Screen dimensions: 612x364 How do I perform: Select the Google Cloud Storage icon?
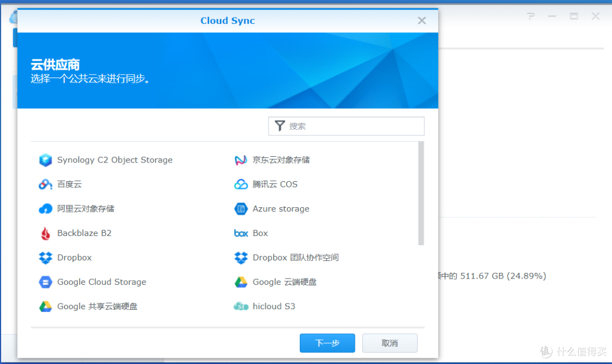45,282
